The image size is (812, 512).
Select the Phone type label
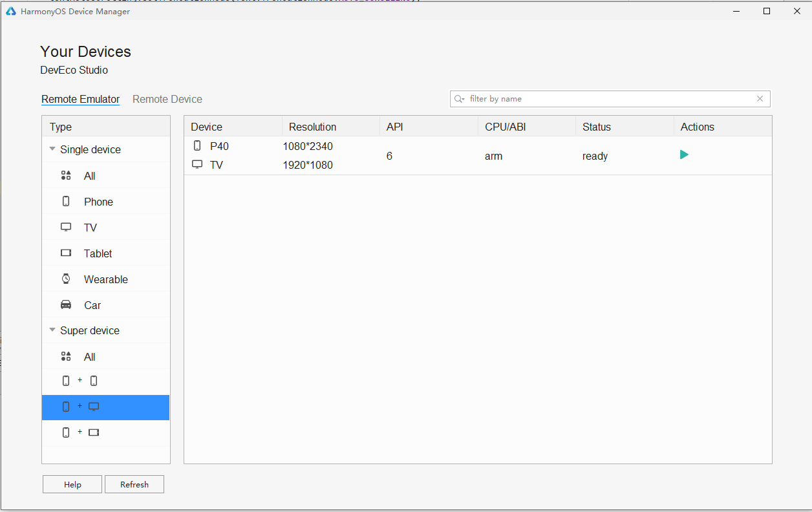pyautogui.click(x=98, y=202)
